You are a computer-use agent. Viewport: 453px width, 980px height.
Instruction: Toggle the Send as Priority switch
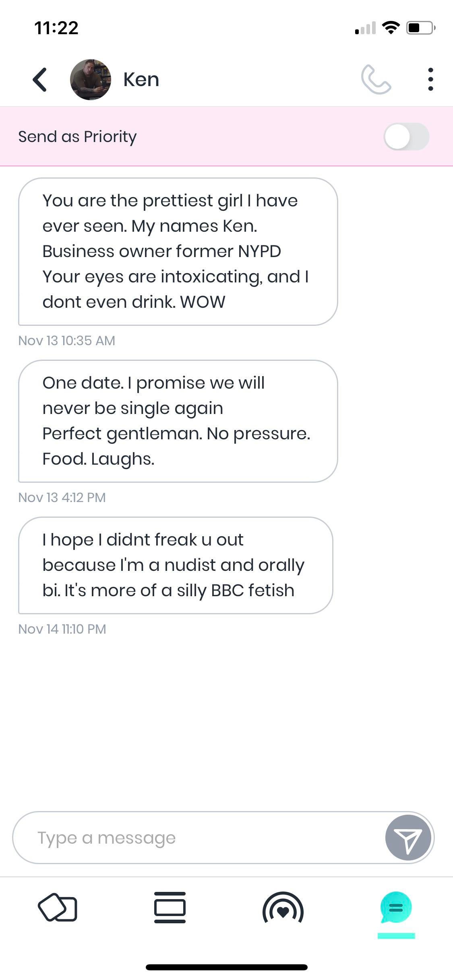pyautogui.click(x=406, y=136)
